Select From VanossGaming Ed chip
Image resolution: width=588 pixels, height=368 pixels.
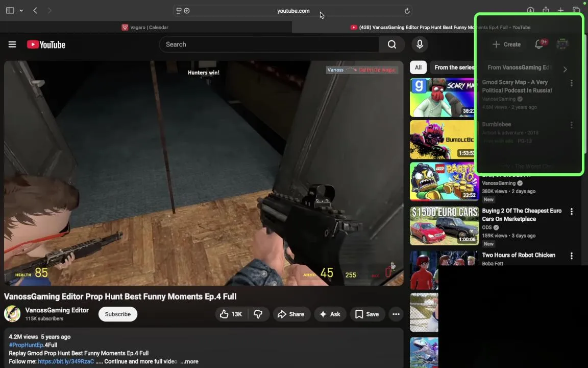(519, 67)
